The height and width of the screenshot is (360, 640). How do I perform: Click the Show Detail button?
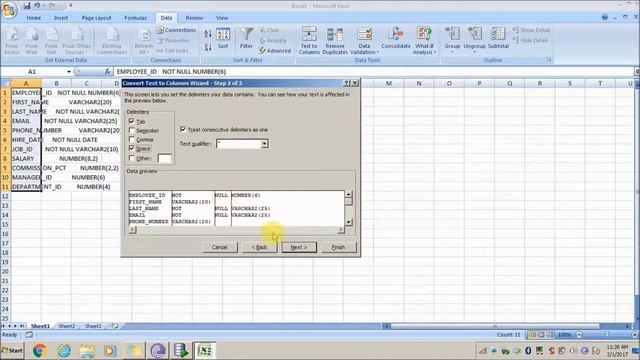[531, 30]
